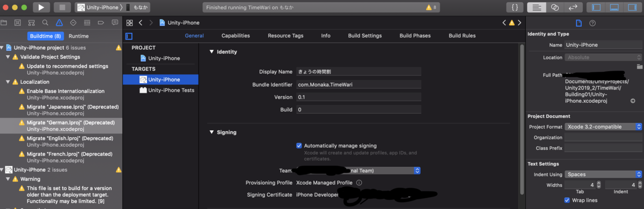This screenshot has width=644, height=209.
Task: Uncheck Automatically manage signing
Action: 299,145
